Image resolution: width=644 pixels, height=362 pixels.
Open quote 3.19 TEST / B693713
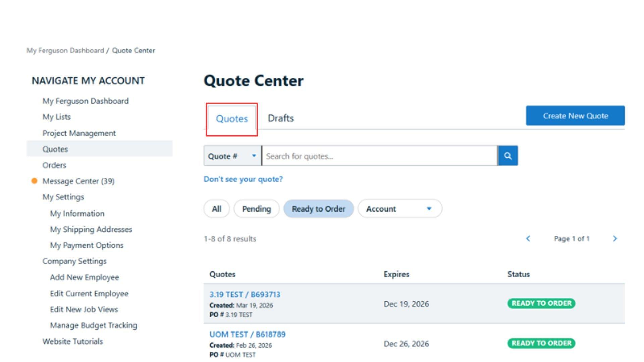coord(245,295)
